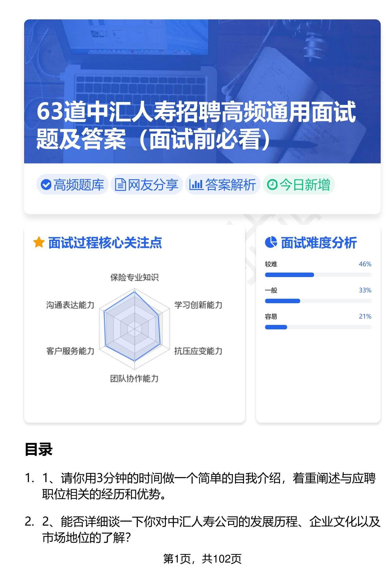Click the 保险专业知识 radar chart label

[x=134, y=278]
